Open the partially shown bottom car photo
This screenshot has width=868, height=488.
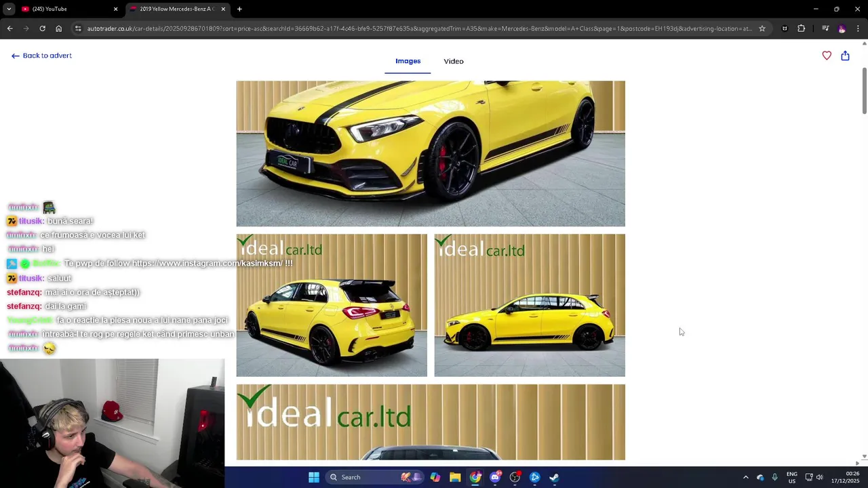pos(431,422)
